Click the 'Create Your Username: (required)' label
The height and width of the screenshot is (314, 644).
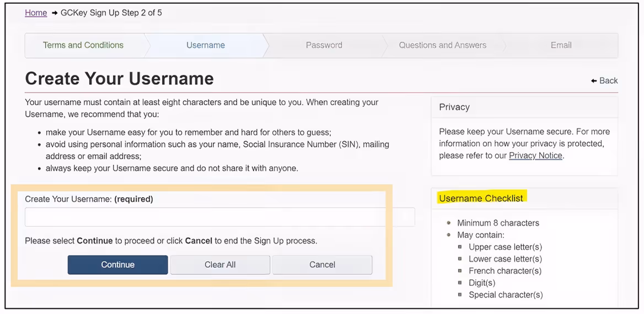(x=89, y=199)
